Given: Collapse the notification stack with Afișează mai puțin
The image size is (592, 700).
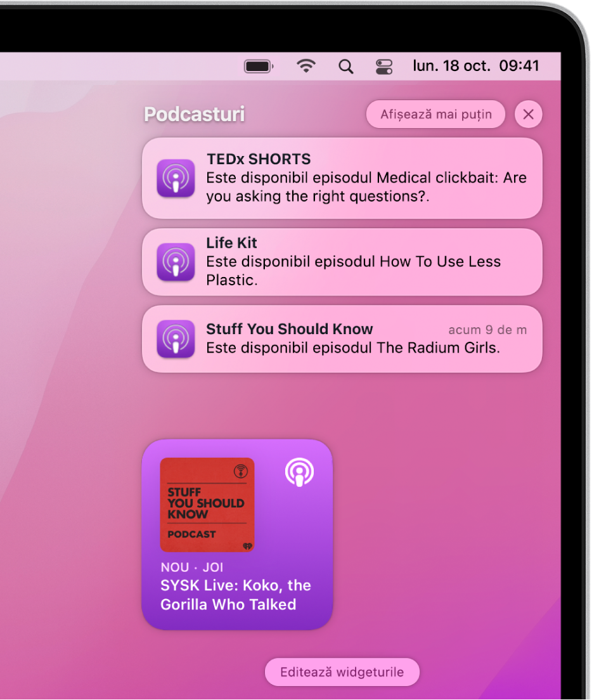Looking at the screenshot, I should pos(435,114).
